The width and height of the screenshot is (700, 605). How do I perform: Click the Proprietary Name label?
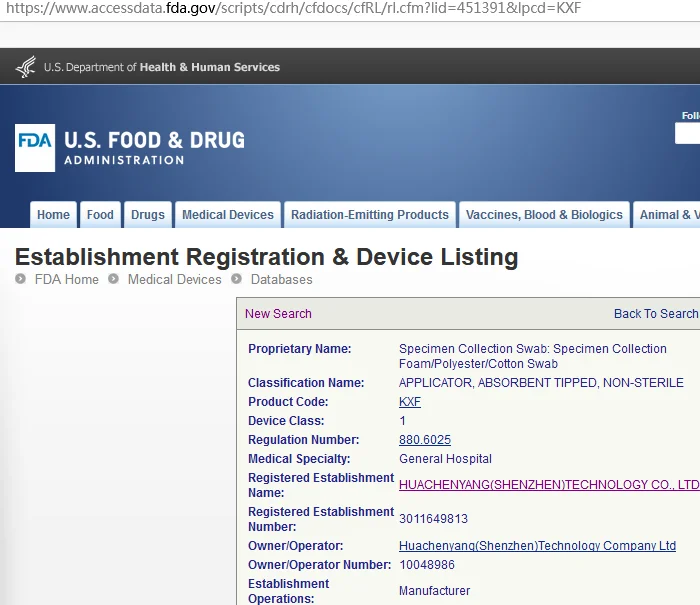click(300, 349)
